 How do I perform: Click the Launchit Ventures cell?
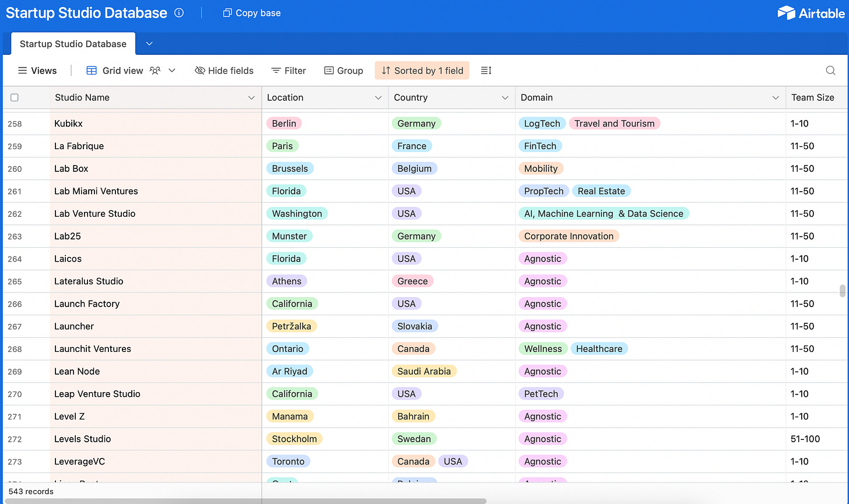[x=156, y=349]
